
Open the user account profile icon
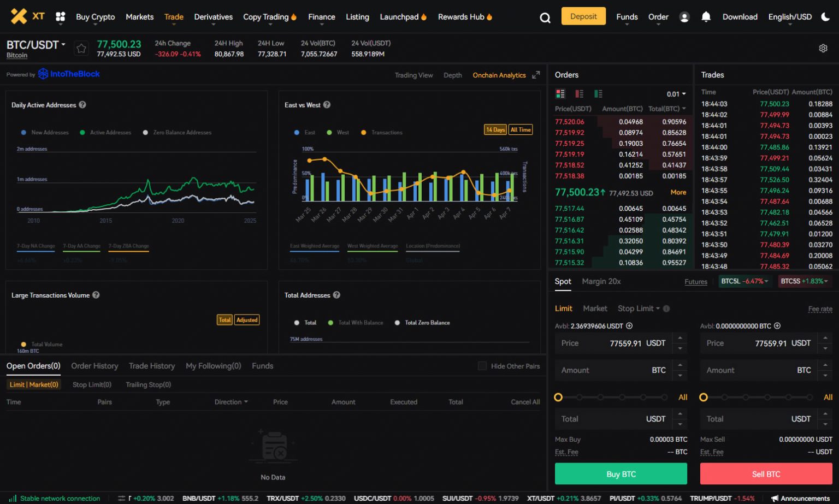coord(684,17)
